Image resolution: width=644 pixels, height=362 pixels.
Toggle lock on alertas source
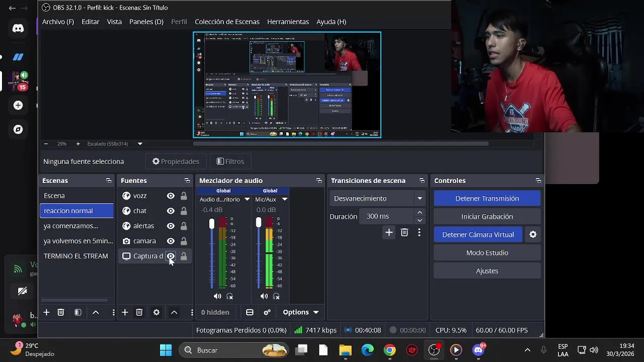point(184,226)
